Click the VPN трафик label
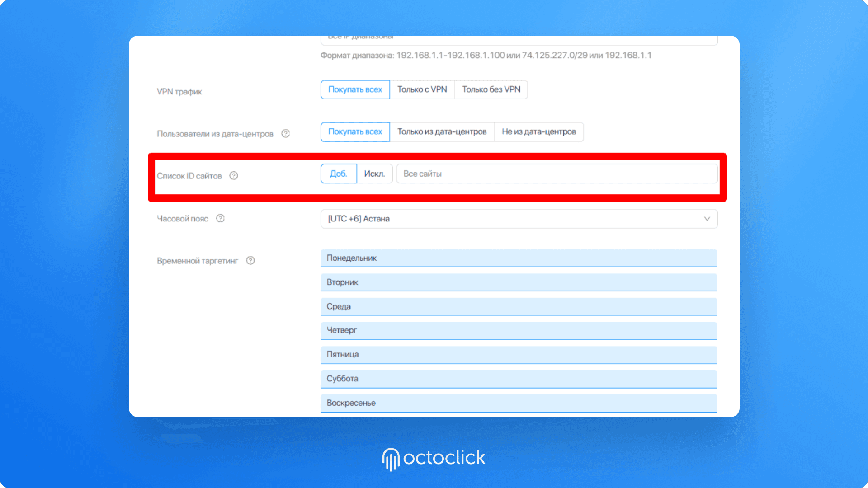 [x=179, y=91]
